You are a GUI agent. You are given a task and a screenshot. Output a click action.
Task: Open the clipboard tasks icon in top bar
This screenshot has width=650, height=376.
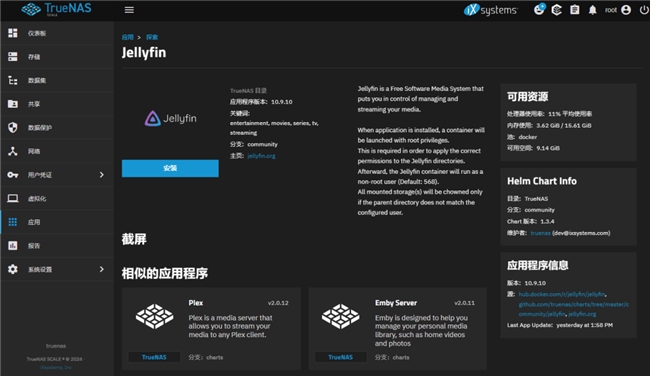(x=575, y=10)
